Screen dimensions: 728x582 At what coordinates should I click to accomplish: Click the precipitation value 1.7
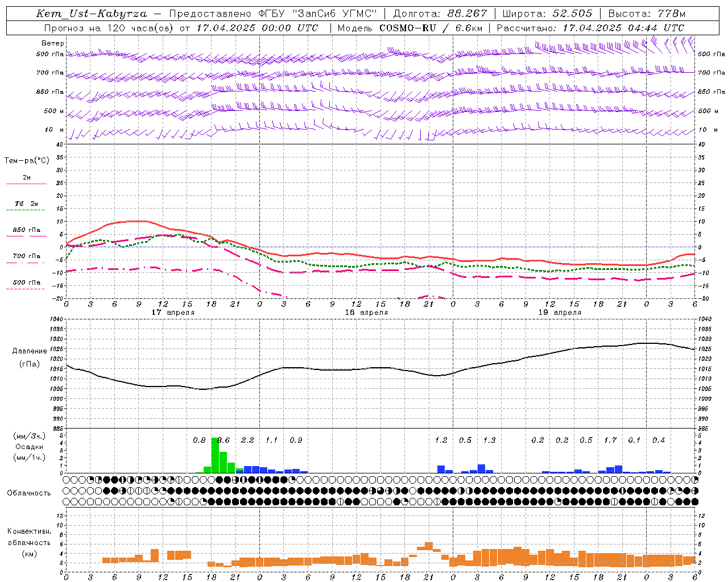tap(610, 440)
